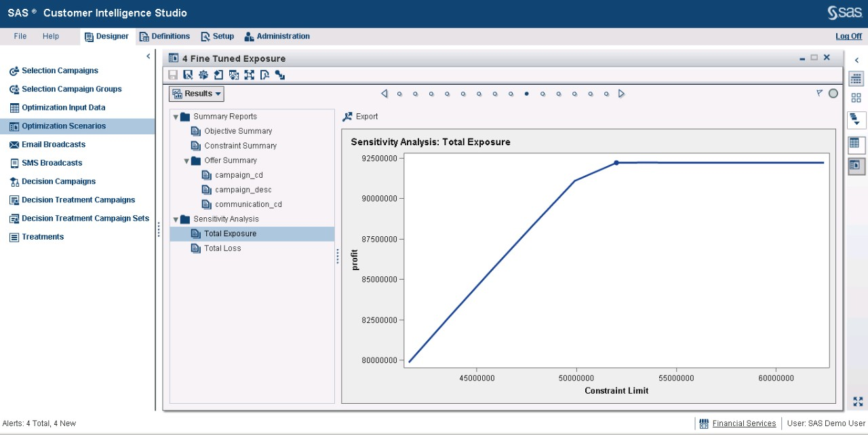The width and height of the screenshot is (868, 435).
Task: Switch to the Setup tab
Action: [x=218, y=37]
